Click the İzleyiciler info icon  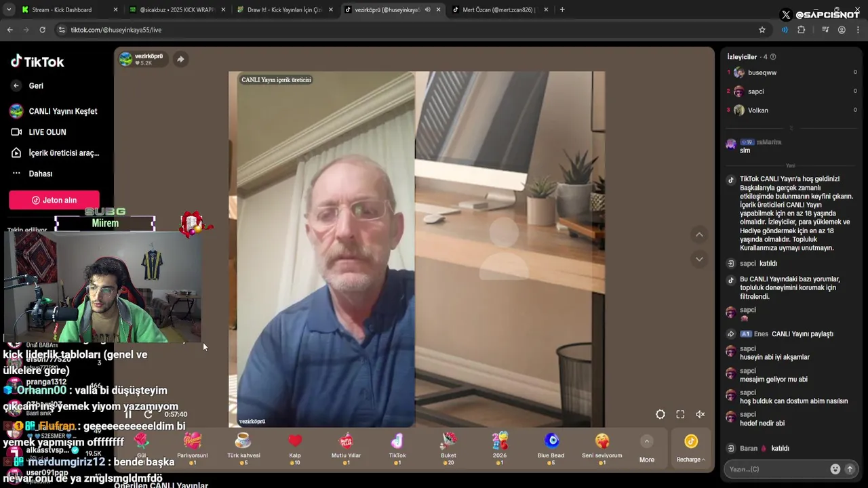point(773,57)
